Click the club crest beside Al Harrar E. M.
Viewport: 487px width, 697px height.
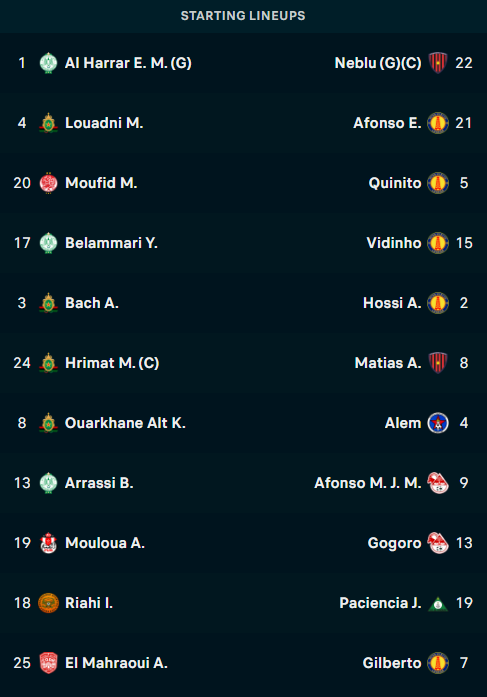48,63
